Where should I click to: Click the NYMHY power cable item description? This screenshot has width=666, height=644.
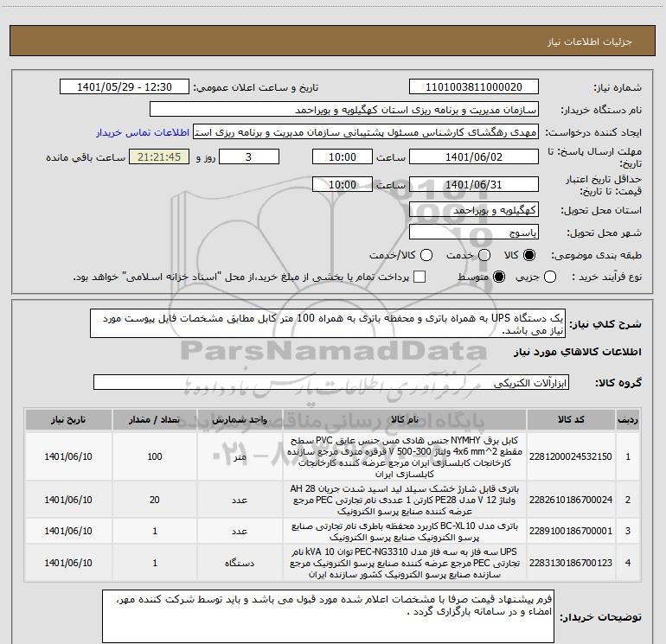[405, 456]
